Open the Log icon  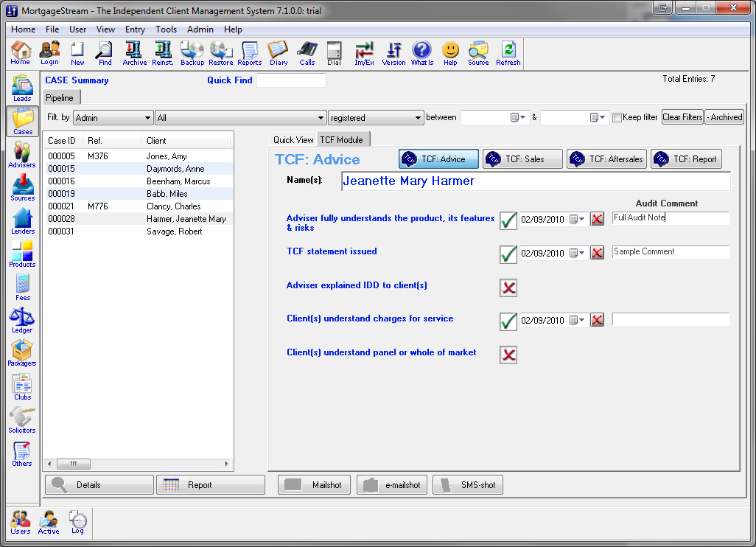click(x=77, y=523)
